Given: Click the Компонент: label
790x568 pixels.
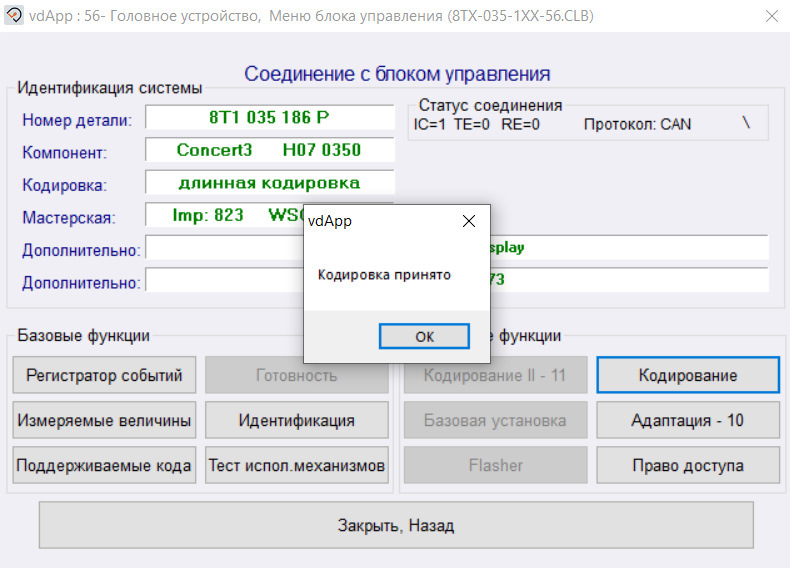Looking at the screenshot, I should click(64, 152).
